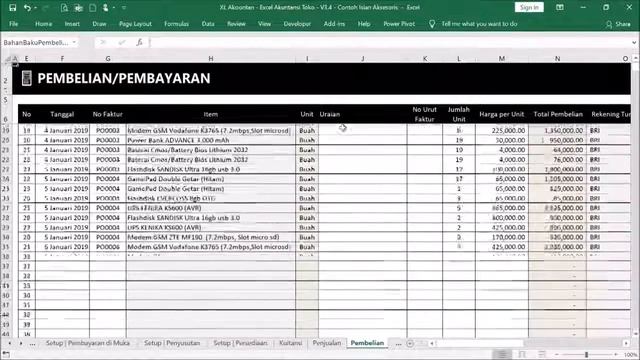This screenshot has width=640, height=360.
Task: Open the Name Box dropdown arrow
Action: click(74, 42)
